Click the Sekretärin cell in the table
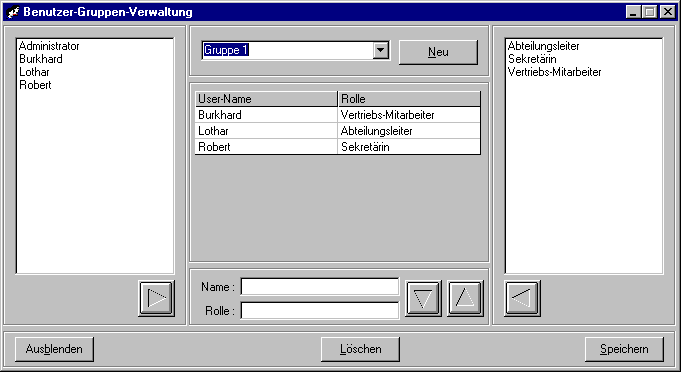This screenshot has width=681, height=372. (x=409, y=147)
